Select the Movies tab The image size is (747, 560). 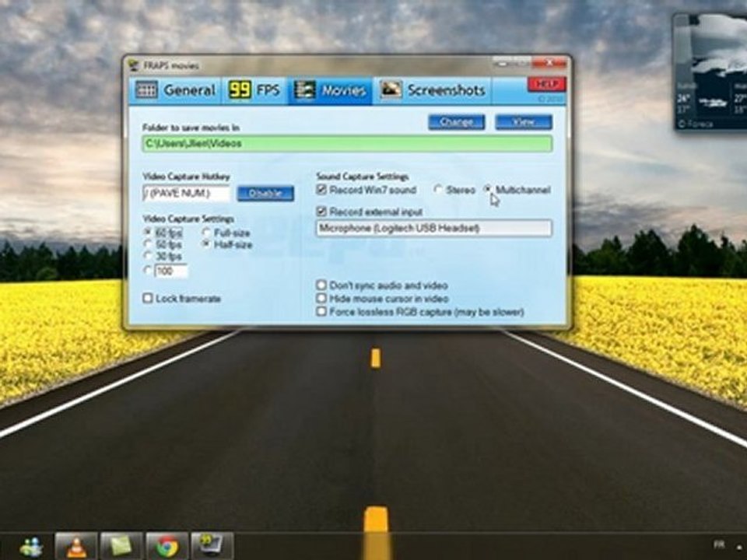330,90
